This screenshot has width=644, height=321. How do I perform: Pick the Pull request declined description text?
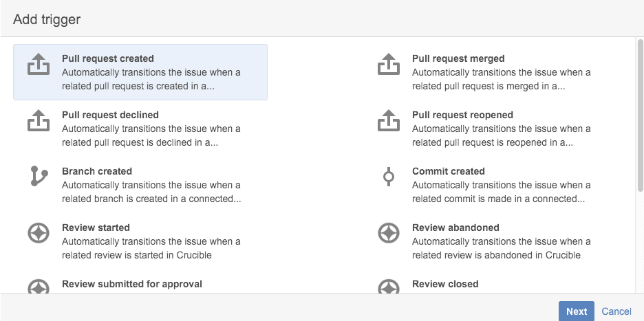coord(151,135)
